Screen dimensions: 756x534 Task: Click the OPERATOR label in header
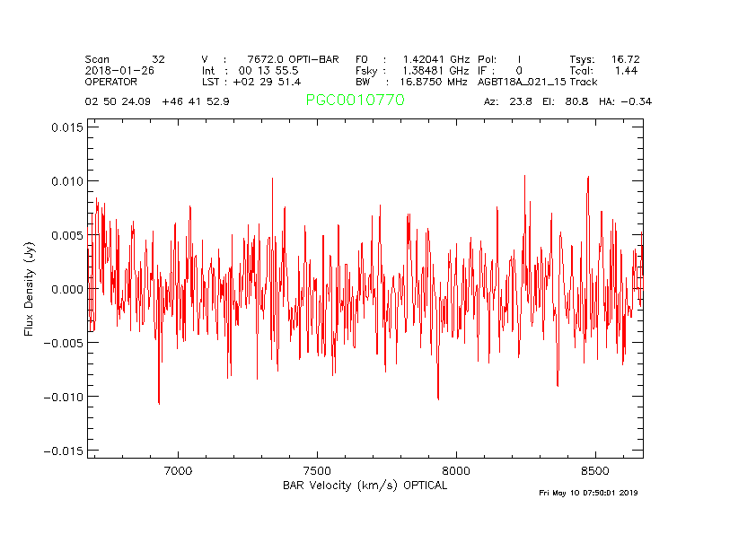click(113, 82)
